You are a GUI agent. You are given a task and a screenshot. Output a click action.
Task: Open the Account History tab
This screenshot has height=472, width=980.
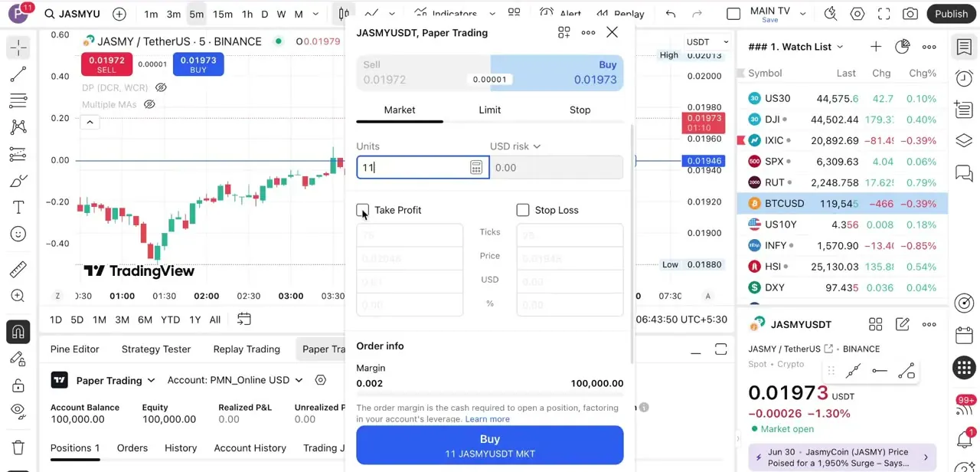pyautogui.click(x=250, y=447)
